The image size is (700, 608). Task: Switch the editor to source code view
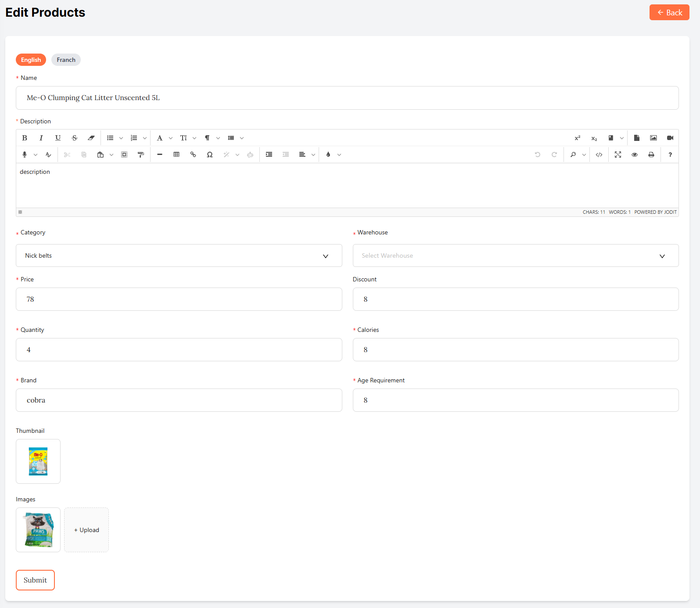599,155
